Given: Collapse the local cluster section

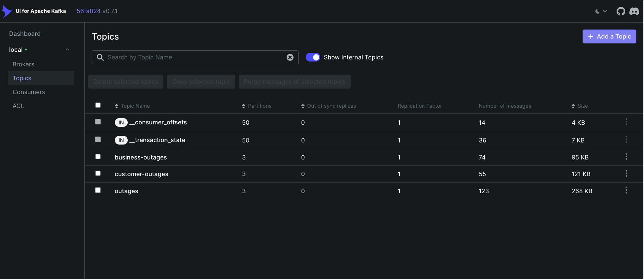Looking at the screenshot, I should (x=67, y=50).
